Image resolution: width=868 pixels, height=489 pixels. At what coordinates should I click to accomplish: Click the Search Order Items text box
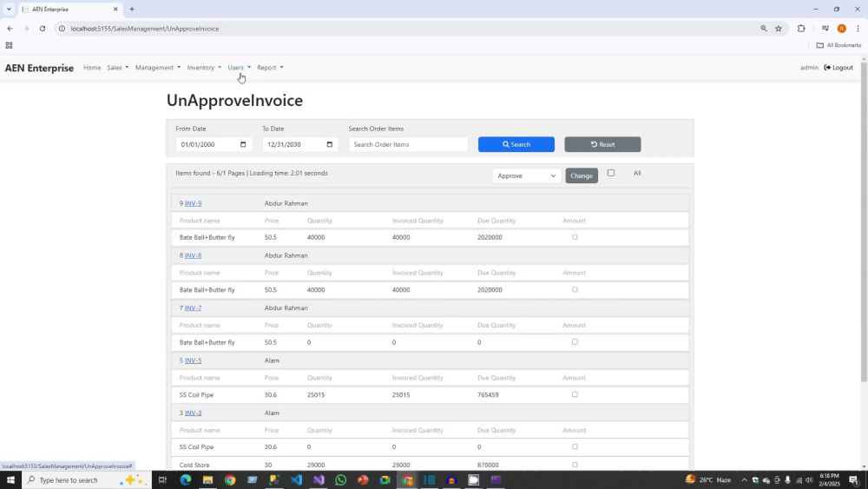click(408, 144)
